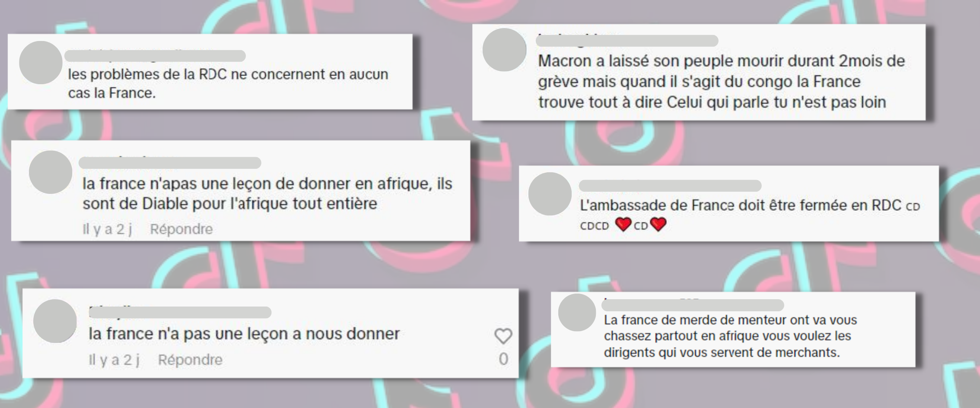Click the first red heart emoji after 'CDCD'
This screenshot has width=980, height=408.
point(623,224)
